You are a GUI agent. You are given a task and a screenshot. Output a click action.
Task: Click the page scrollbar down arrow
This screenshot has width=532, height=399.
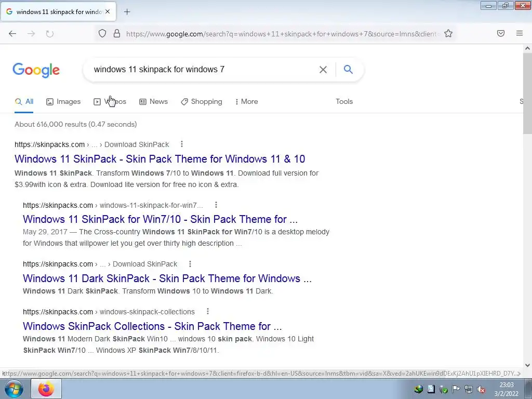point(527,365)
